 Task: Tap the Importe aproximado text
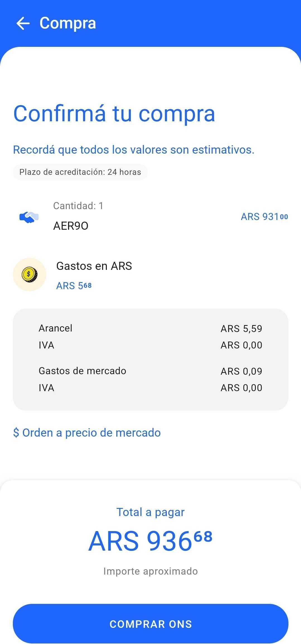pos(151,571)
